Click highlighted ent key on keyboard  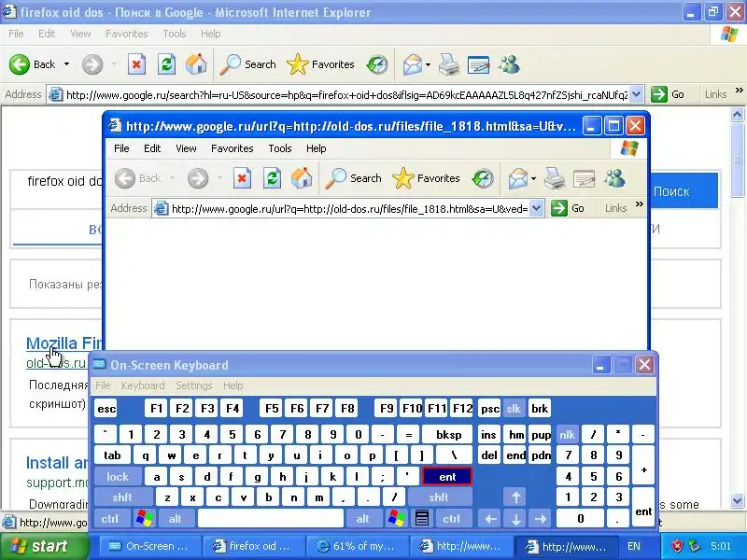click(447, 477)
